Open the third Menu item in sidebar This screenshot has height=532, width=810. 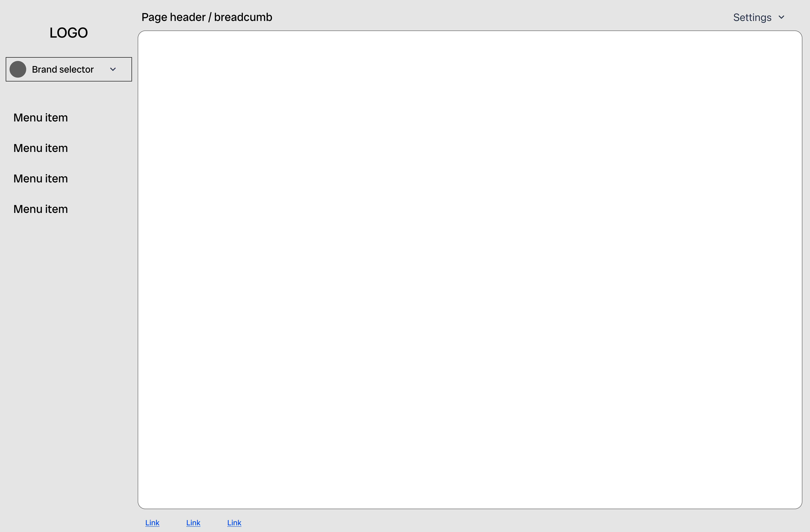(40, 179)
